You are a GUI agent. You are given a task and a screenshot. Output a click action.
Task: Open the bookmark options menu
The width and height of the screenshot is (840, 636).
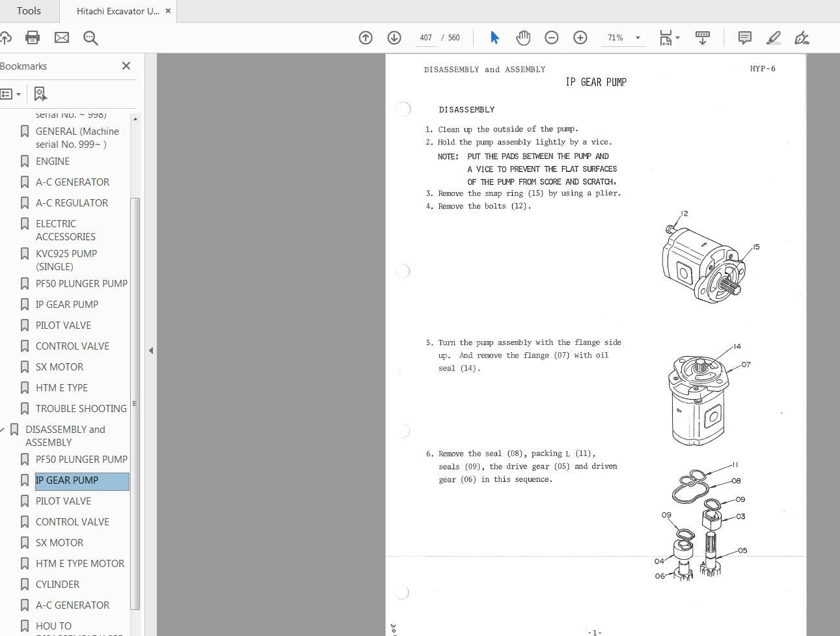[x=10, y=94]
